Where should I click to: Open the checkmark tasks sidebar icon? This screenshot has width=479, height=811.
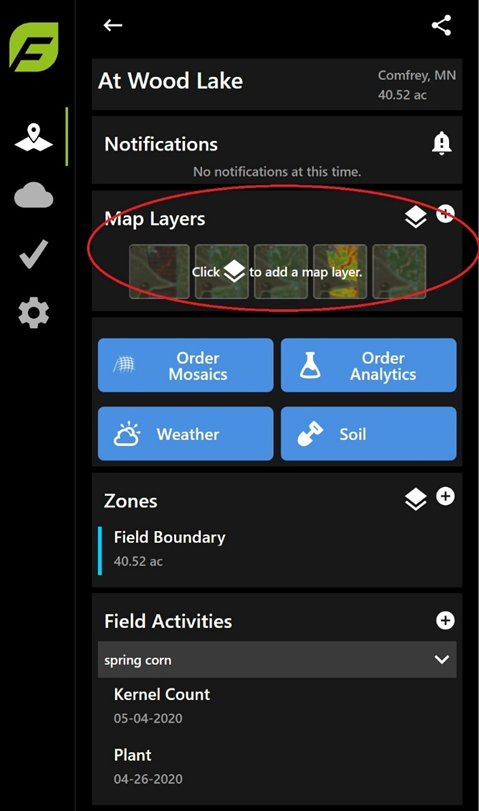point(34,254)
